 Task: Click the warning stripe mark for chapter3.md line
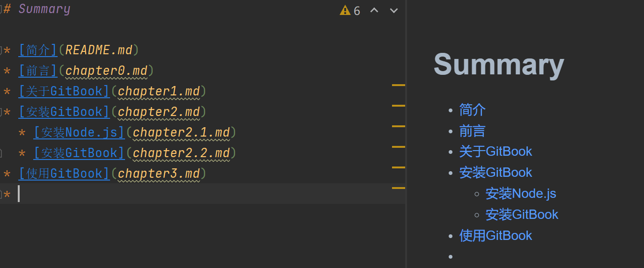click(398, 167)
